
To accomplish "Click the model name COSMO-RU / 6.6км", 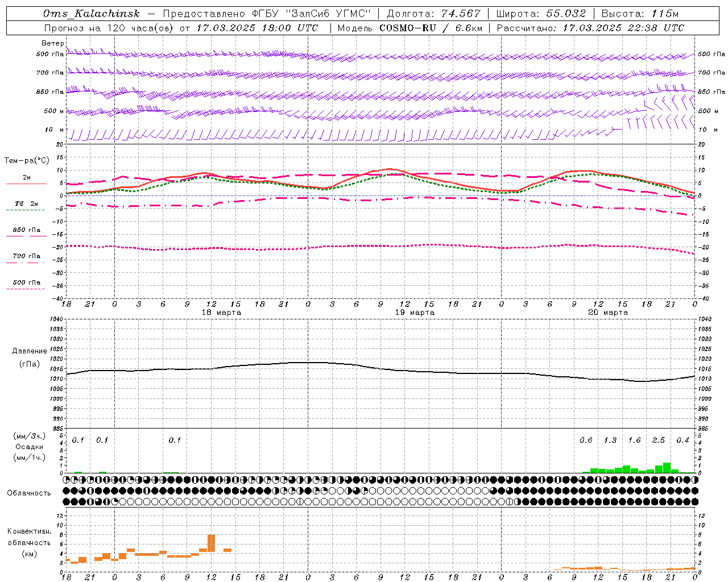I will (431, 28).
